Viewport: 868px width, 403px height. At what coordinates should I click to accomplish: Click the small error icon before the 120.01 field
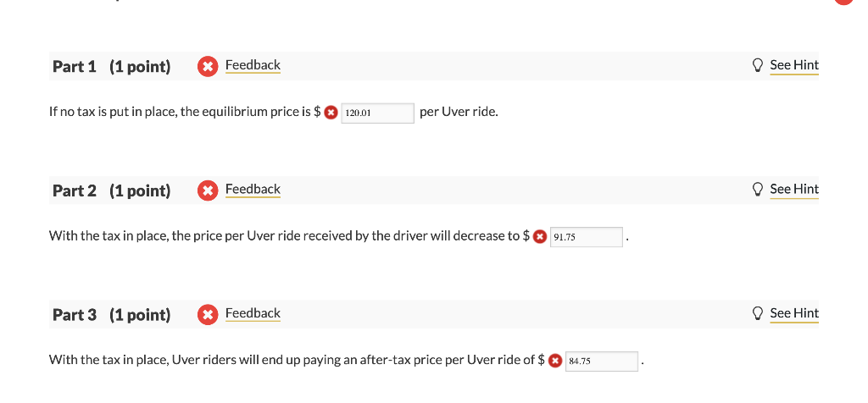331,113
